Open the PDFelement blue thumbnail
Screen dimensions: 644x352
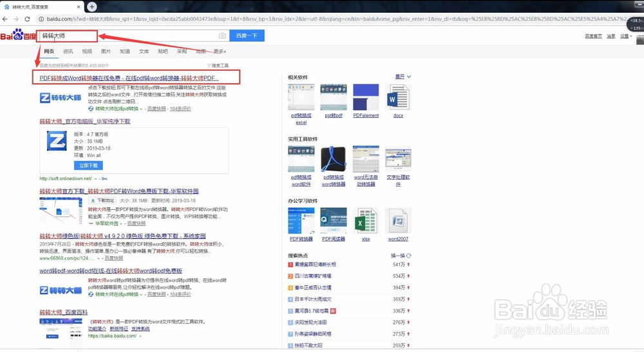point(366,97)
